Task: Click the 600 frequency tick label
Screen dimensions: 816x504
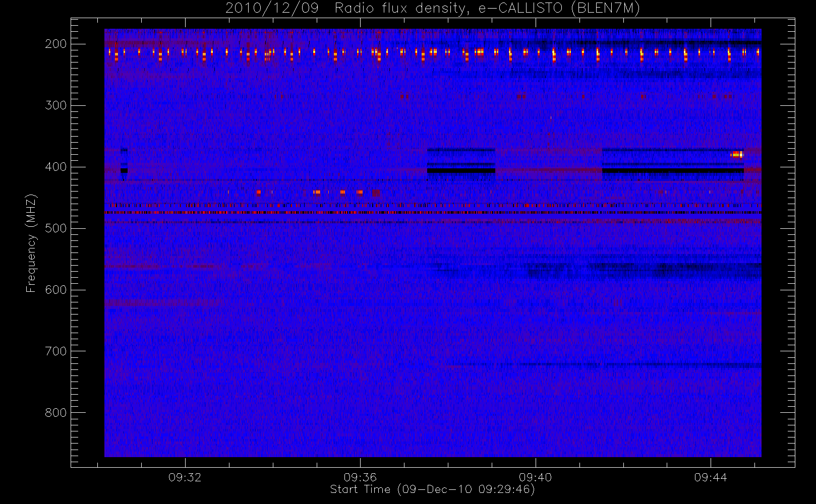Action: click(56, 290)
